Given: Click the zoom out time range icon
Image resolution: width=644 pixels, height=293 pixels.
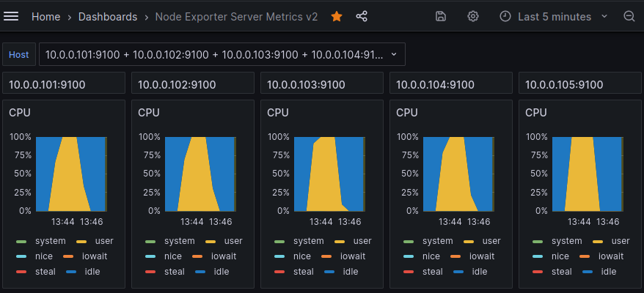Looking at the screenshot, I should pos(629,16).
